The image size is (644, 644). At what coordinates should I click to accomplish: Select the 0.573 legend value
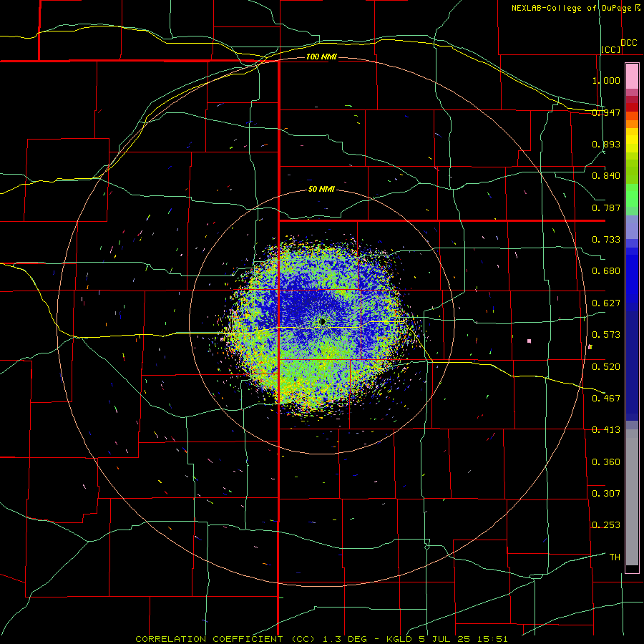coord(606,335)
